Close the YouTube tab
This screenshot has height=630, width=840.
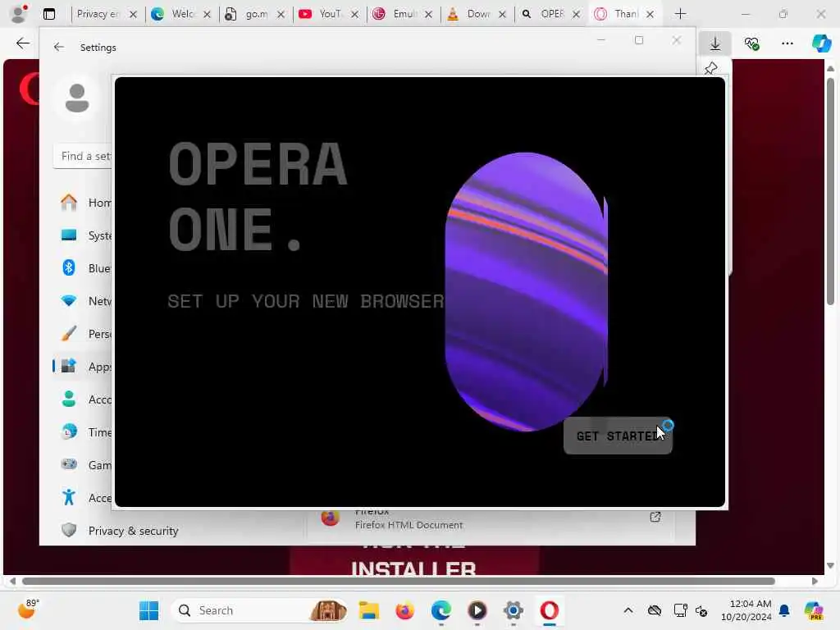[354, 15]
